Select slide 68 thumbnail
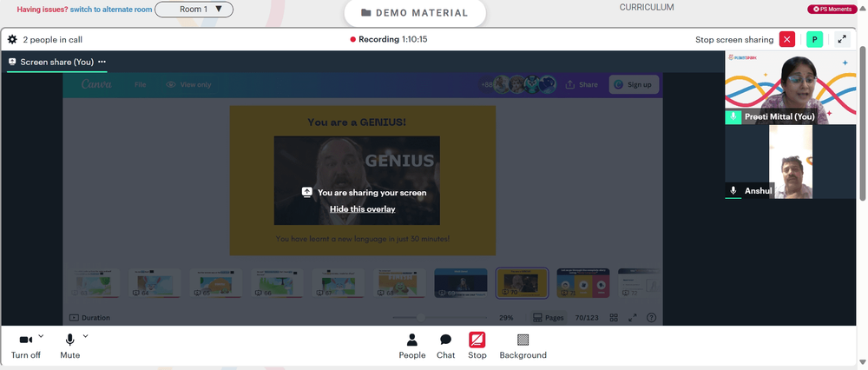Screen dimensions: 868x370 [x=399, y=283]
